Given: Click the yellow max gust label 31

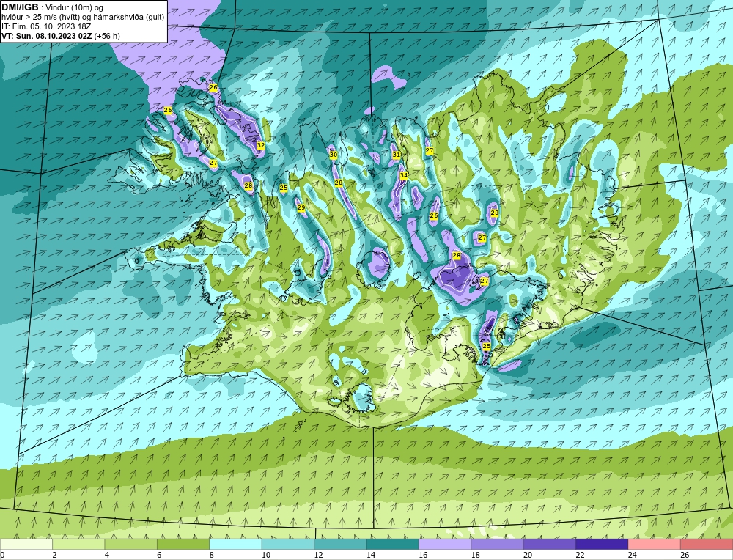Looking at the screenshot, I should 397,155.
